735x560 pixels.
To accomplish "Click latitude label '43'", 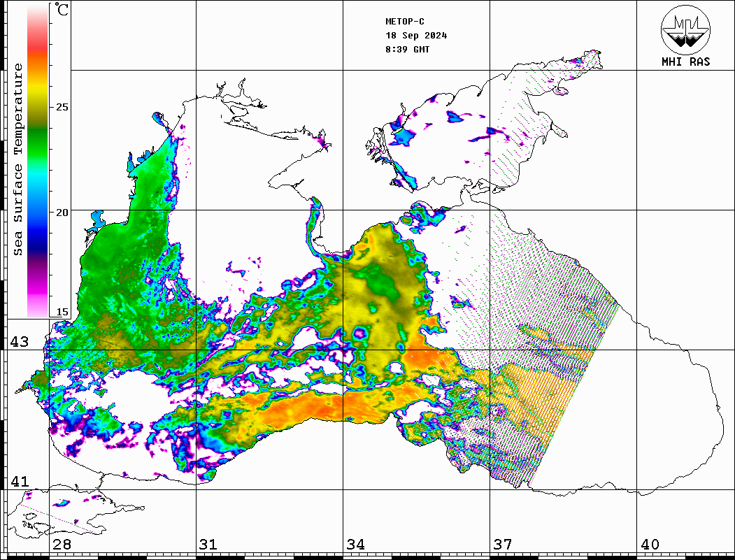I will pos(19,342).
